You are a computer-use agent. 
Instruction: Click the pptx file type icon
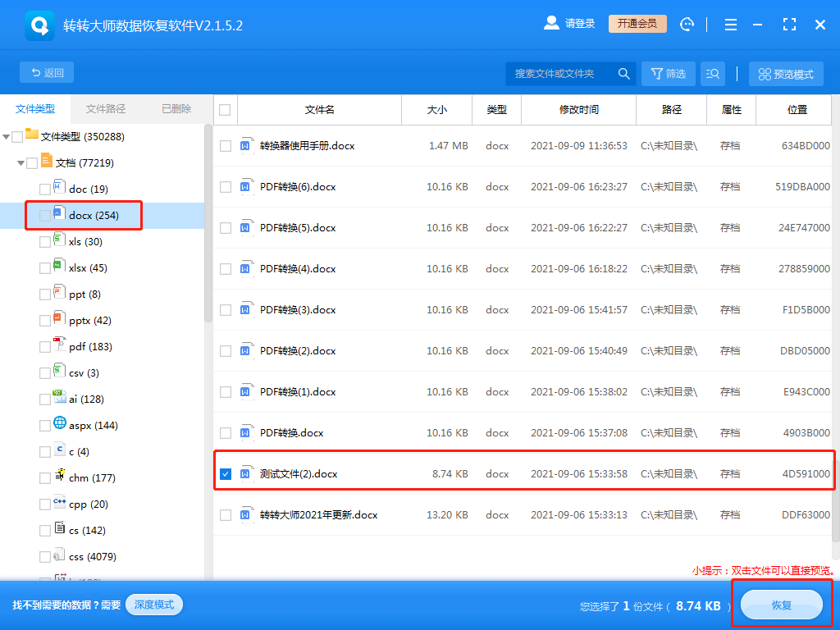click(x=59, y=317)
